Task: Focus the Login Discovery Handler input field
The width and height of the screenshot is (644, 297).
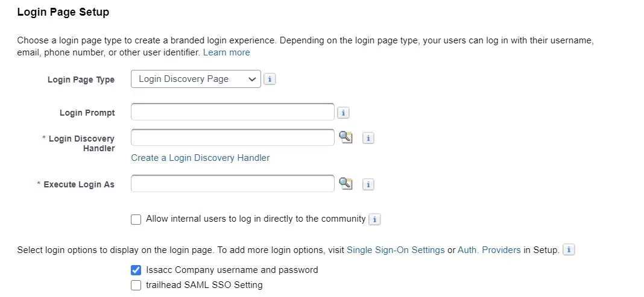Action: (233, 137)
